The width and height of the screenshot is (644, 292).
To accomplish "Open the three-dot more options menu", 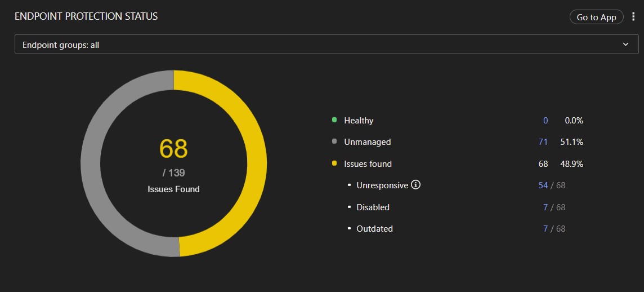I will pyautogui.click(x=633, y=17).
